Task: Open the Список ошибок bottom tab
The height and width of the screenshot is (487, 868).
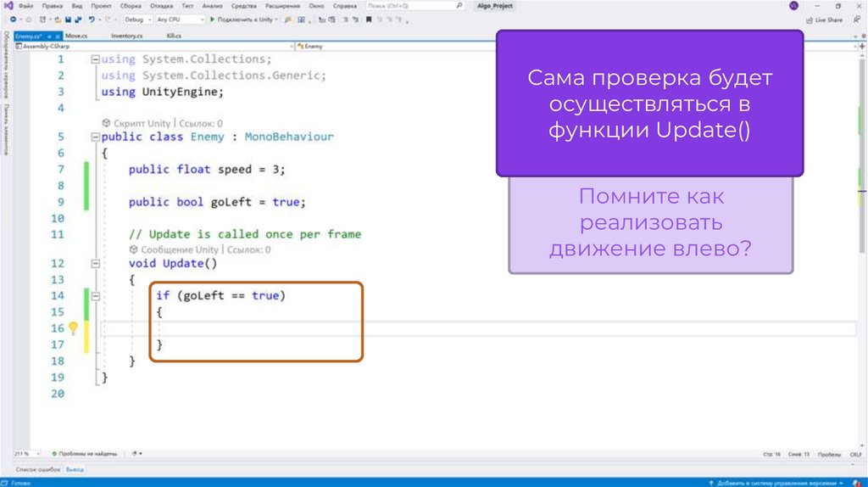Action: (x=37, y=470)
